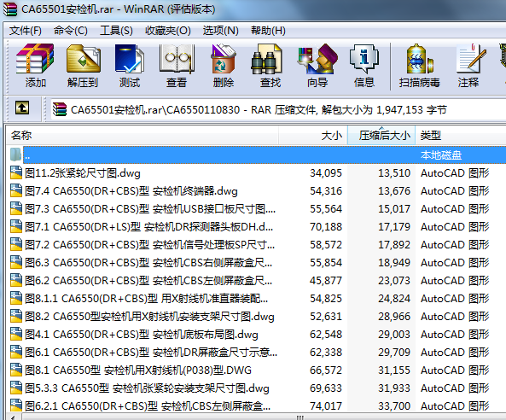The width and height of the screenshot is (506, 420).
Task: Click the DWG icon beside 图6.3 CBS右侧屏蔽盒
Action: pyautogui.click(x=16, y=262)
